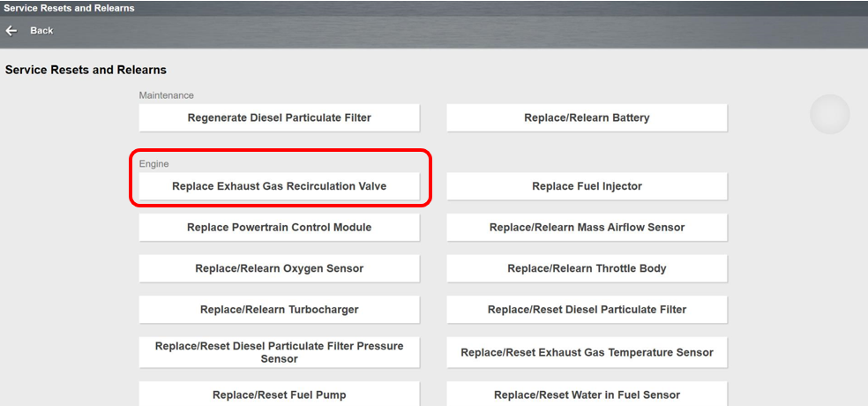Choose Replace/Relearn Oxygen Sensor
Image resolution: width=868 pixels, height=406 pixels.
click(x=279, y=268)
